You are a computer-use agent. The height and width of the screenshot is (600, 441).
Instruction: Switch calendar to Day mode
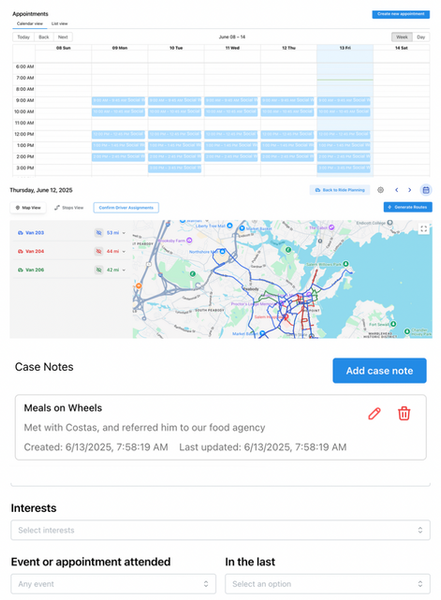coord(421,37)
